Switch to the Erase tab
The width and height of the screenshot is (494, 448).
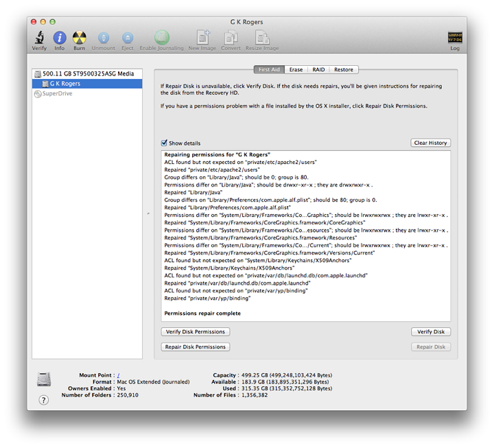tap(296, 69)
